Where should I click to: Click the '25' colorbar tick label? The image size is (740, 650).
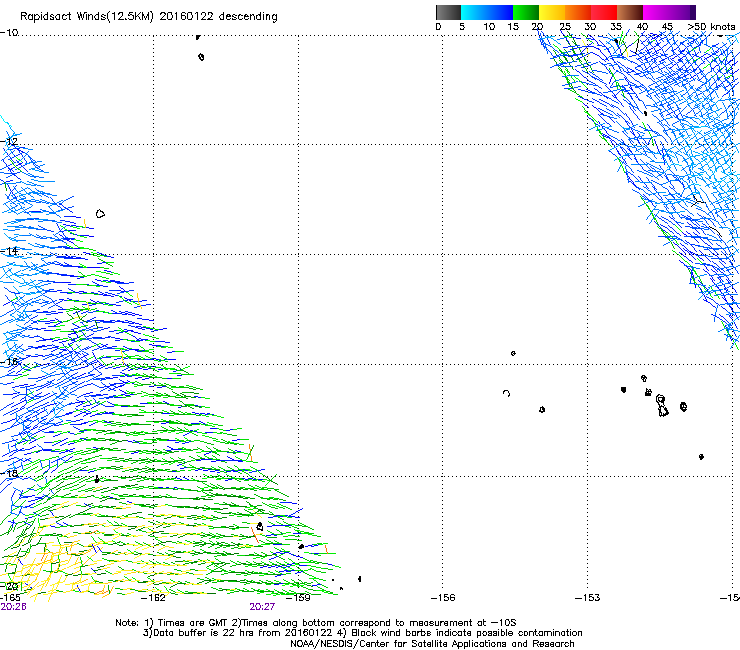tap(565, 27)
